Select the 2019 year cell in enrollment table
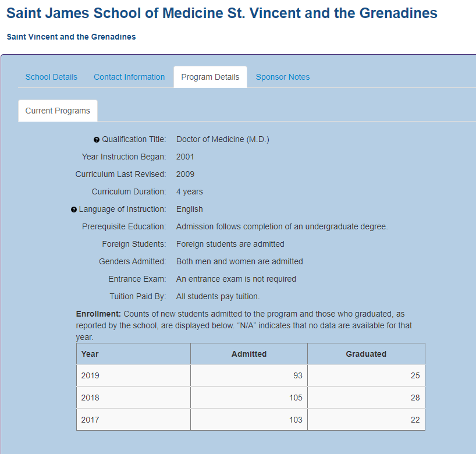The width and height of the screenshot is (476, 454). click(x=90, y=375)
